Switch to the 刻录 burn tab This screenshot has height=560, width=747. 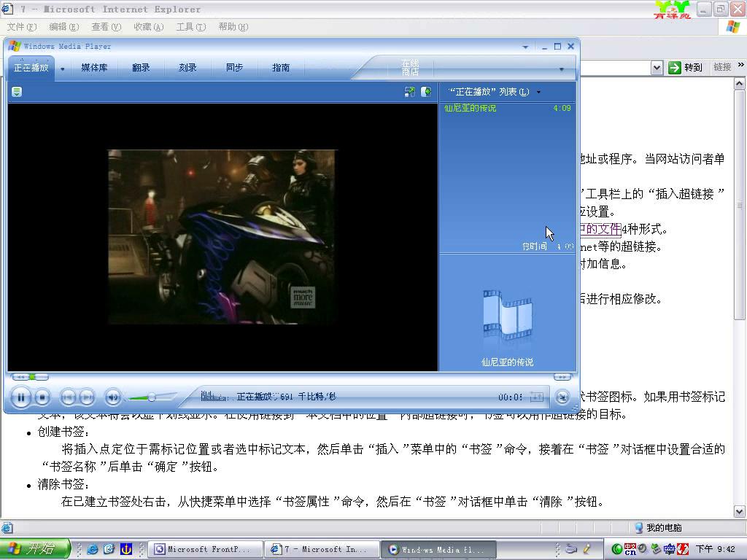(187, 68)
